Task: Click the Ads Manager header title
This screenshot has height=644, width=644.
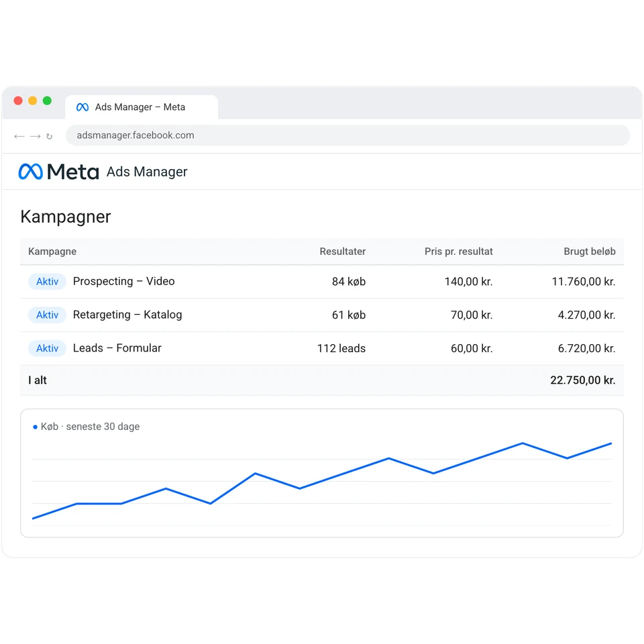Action: [147, 172]
